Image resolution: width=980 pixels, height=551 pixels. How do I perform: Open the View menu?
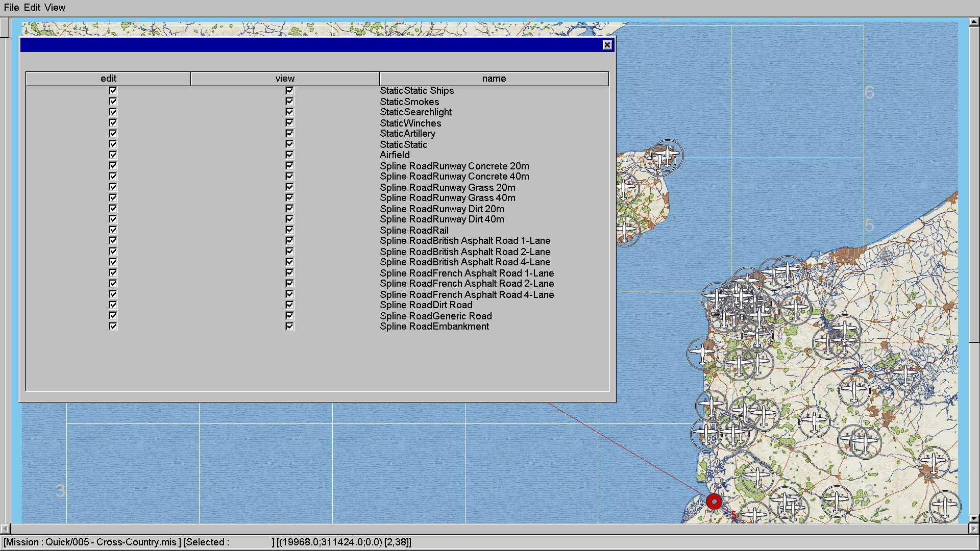55,7
